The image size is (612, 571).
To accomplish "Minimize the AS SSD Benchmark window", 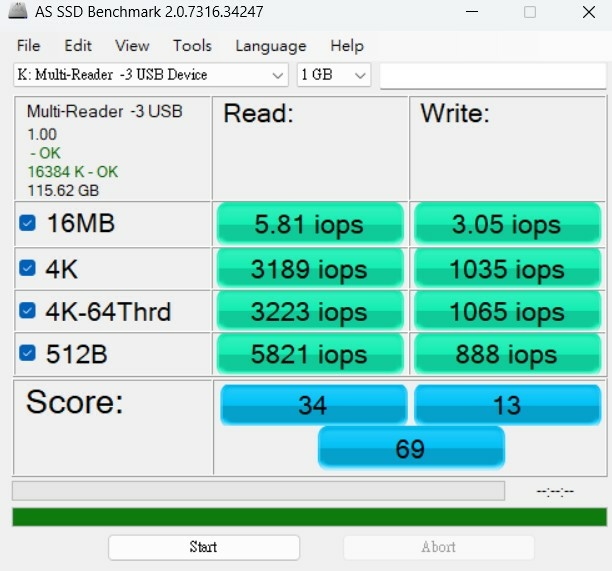I will (472, 12).
